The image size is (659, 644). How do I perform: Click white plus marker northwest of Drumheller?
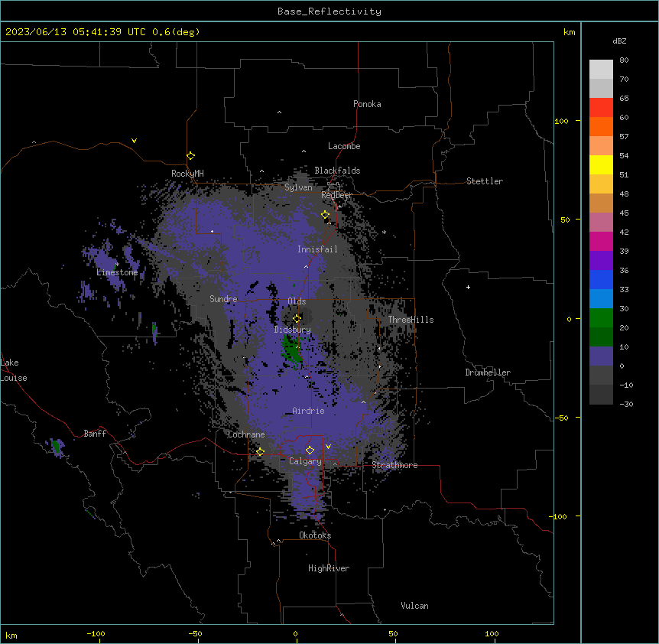pyautogui.click(x=468, y=287)
